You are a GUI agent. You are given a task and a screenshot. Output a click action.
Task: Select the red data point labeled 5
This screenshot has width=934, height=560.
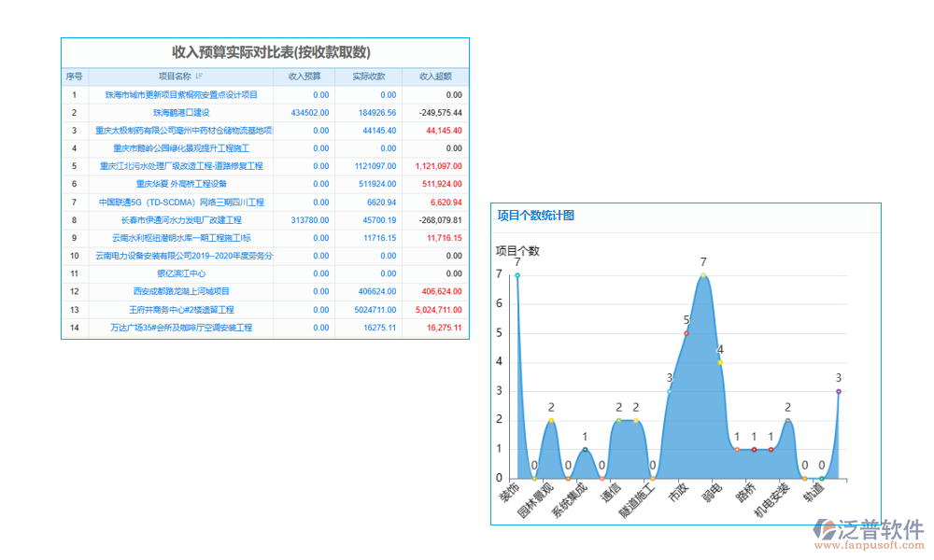pos(686,333)
